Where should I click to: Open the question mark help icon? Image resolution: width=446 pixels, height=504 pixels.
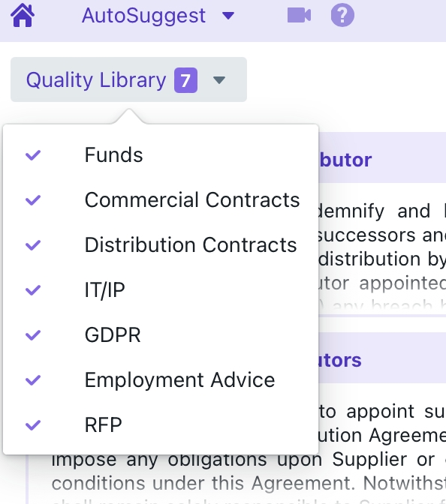[x=342, y=15]
